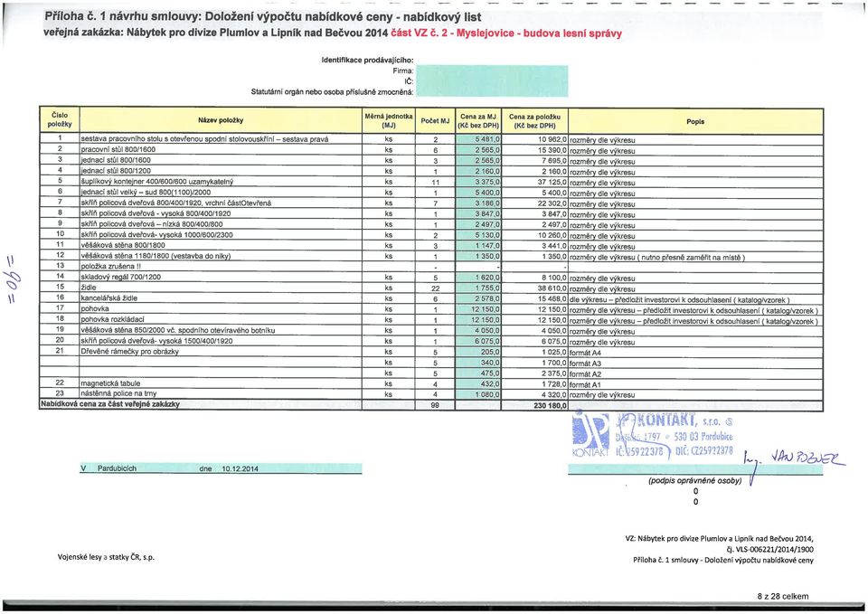868x614 pixels.
Task: Select item total '15 390,0'
Action: point(552,150)
